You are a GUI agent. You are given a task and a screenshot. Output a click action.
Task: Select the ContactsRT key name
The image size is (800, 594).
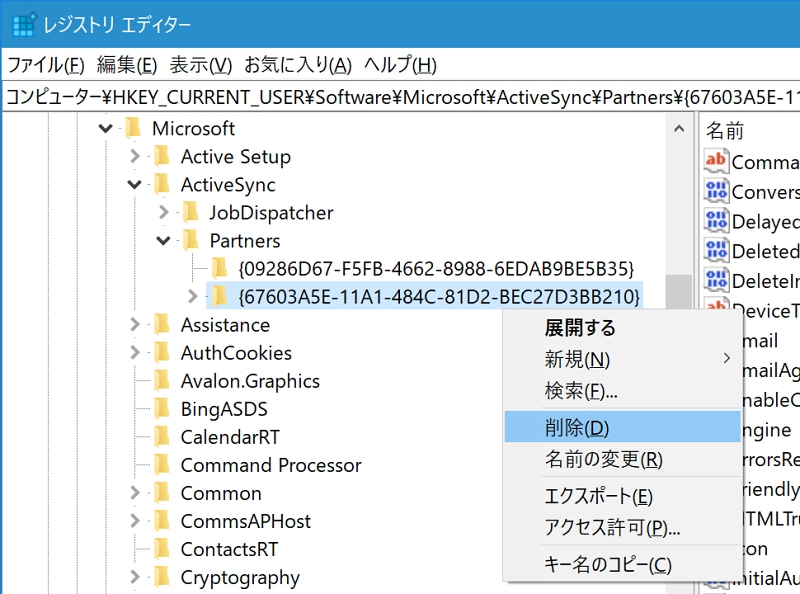point(230,549)
